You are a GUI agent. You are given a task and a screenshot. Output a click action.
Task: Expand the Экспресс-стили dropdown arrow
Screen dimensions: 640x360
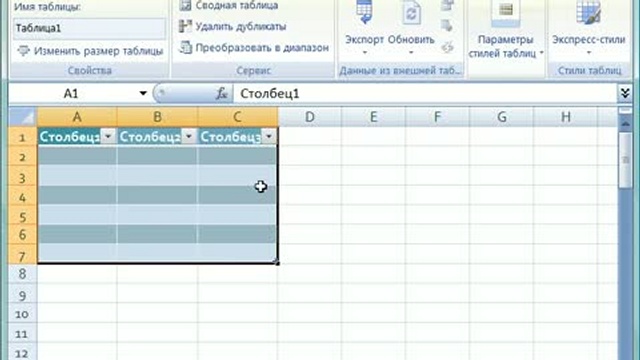[x=589, y=53]
